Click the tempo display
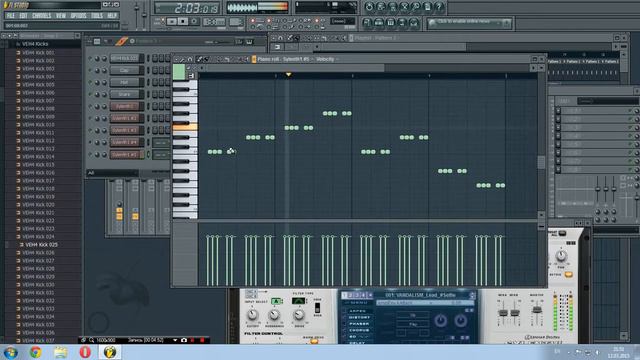 [x=214, y=22]
